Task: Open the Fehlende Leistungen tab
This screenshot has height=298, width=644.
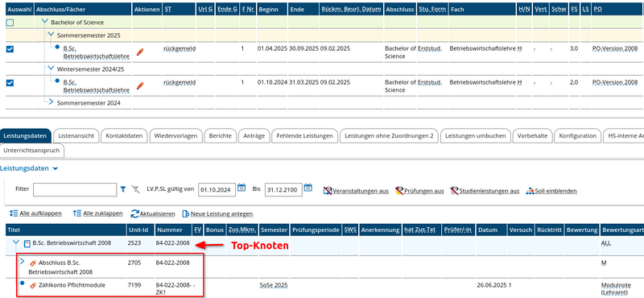Action: pyautogui.click(x=305, y=136)
